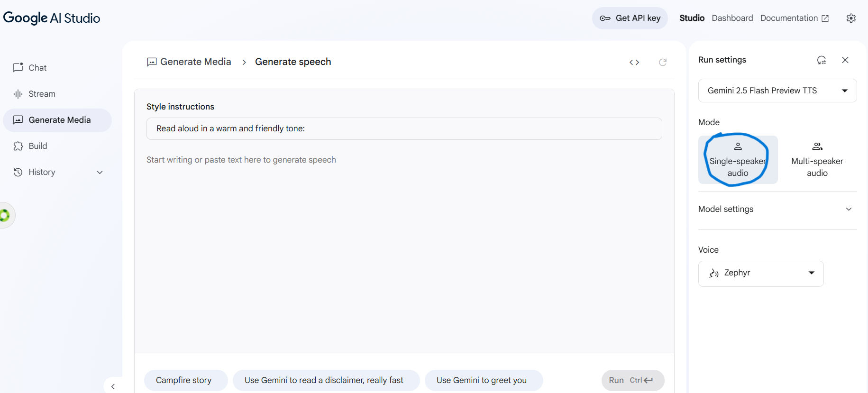Expand the History section in the sidebar
Viewport: 868px width, 393px height.
click(100, 173)
